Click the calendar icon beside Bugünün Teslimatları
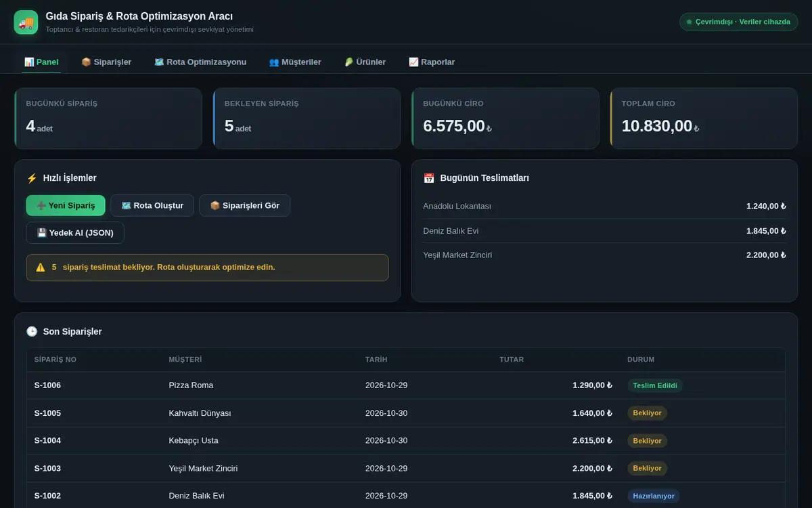Image resolution: width=812 pixels, height=508 pixels. pyautogui.click(x=429, y=178)
